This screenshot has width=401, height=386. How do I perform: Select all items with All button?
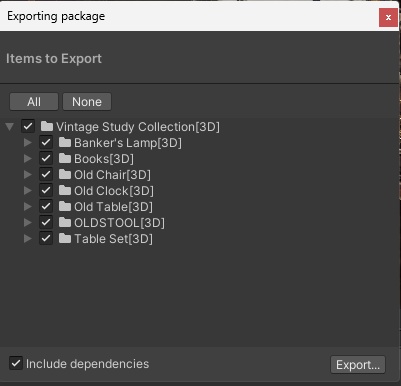pos(34,102)
